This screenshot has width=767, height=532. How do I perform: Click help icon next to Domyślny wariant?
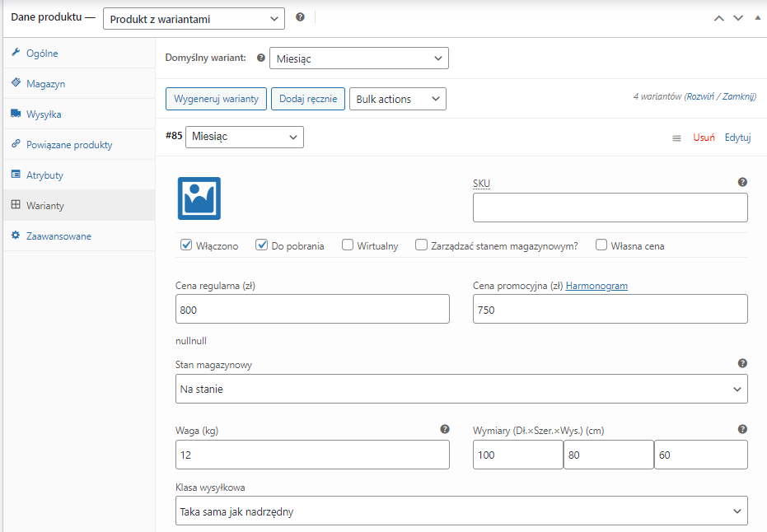tap(261, 58)
